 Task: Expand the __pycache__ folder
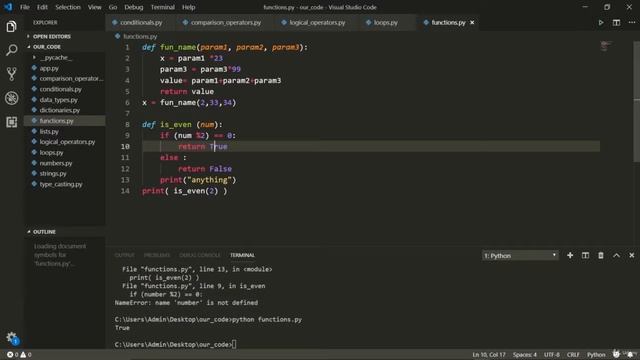56,58
